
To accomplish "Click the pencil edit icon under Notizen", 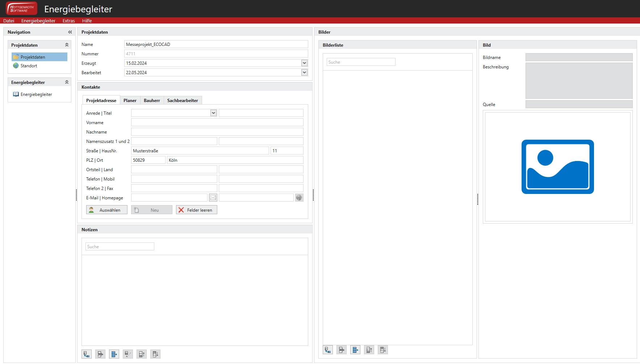I will [128, 354].
